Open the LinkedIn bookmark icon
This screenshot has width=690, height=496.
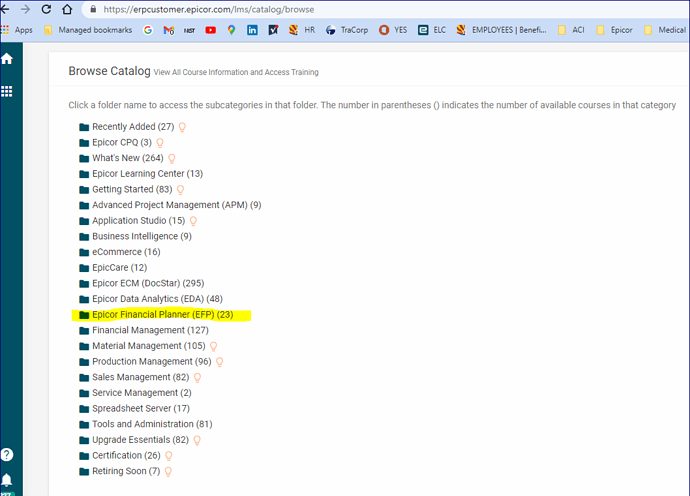252,30
